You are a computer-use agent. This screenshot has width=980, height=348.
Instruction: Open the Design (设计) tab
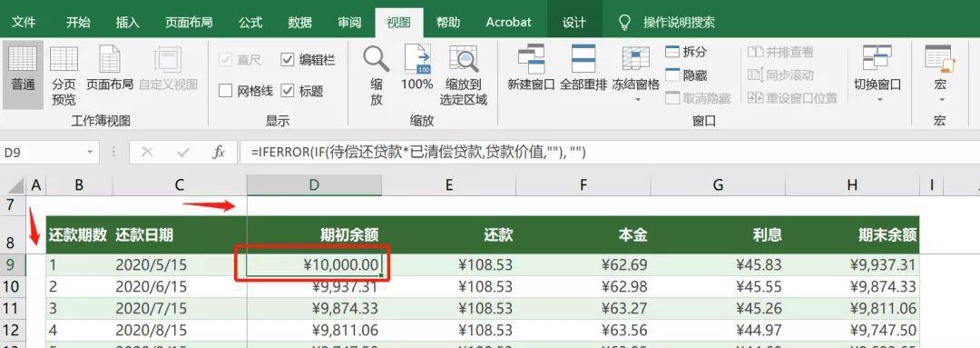tap(573, 23)
